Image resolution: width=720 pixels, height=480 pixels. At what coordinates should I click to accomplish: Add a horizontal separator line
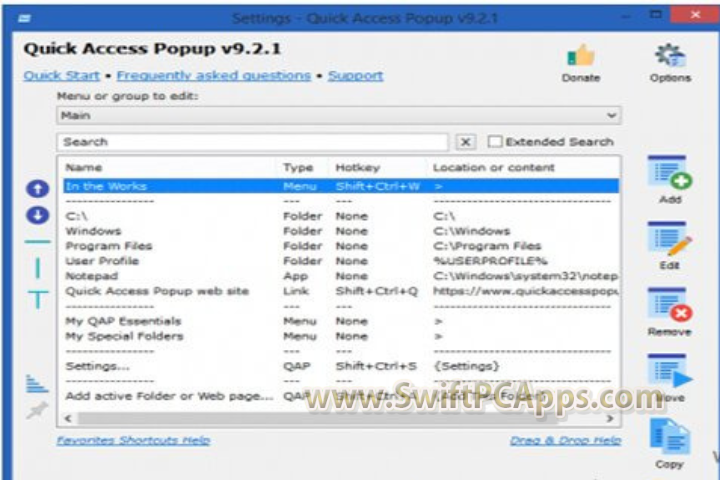(38, 242)
